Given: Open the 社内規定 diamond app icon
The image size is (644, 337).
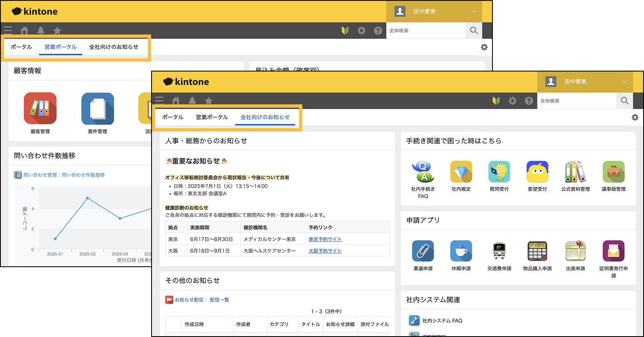Looking at the screenshot, I should tap(461, 172).
